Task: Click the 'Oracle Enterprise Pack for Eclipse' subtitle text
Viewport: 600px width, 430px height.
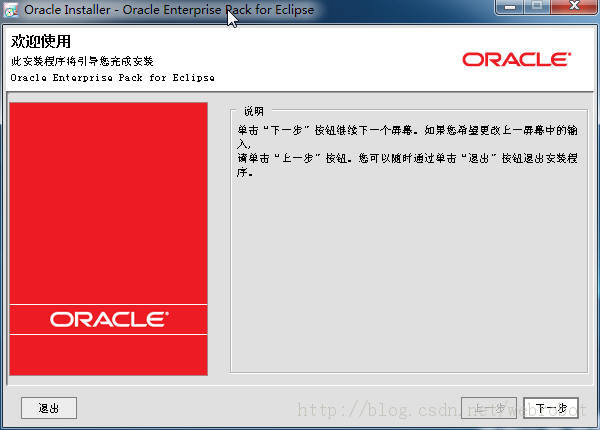Action: coord(112,78)
